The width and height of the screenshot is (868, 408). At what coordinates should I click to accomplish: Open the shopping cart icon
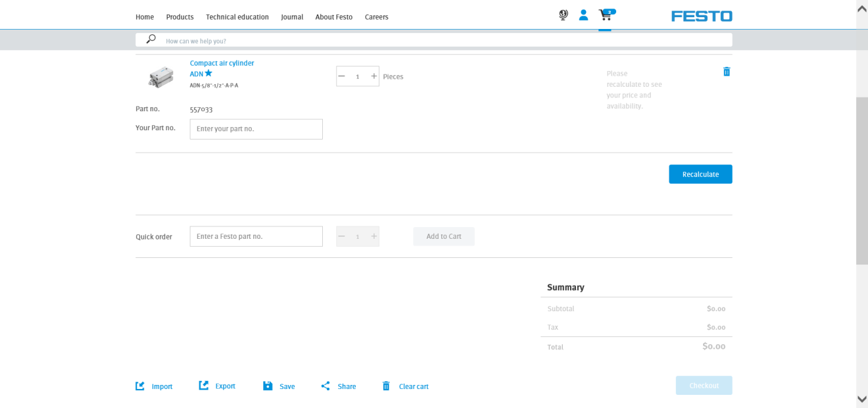coord(605,14)
